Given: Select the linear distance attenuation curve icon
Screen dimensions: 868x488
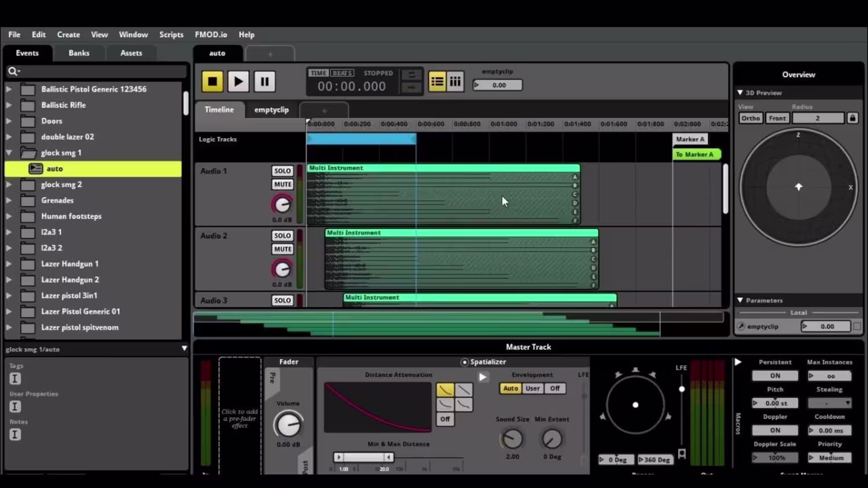Looking at the screenshot, I should (x=464, y=390).
